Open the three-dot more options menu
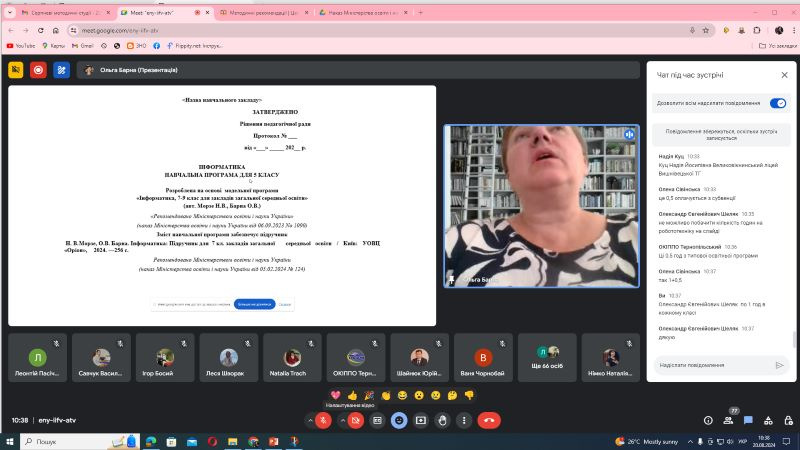This screenshot has width=800, height=450. tap(464, 420)
